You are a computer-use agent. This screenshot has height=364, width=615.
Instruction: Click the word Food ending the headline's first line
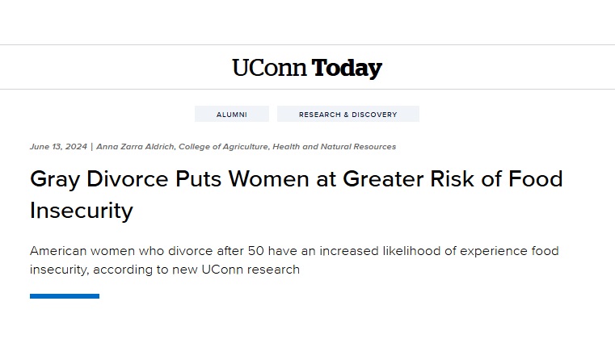[535, 179]
